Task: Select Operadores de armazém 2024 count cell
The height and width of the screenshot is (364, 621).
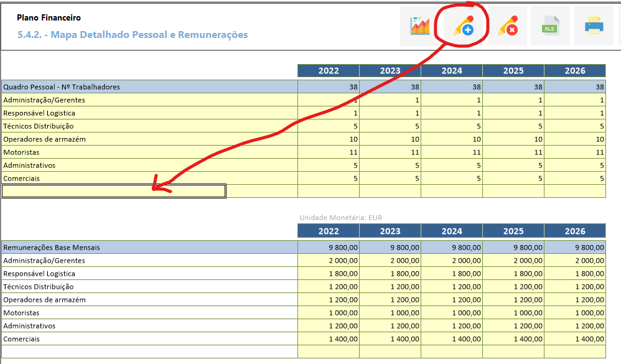Action: 452,139
